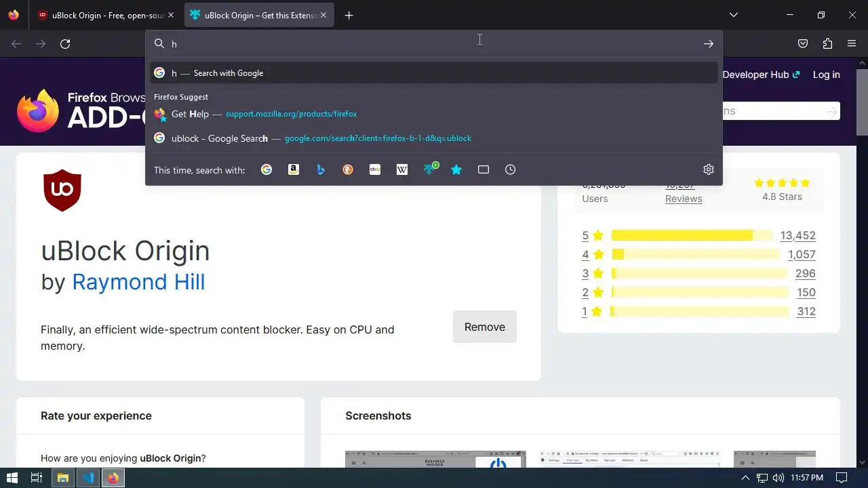Image resolution: width=868 pixels, height=488 pixels.
Task: Search with Google one-off engine icon
Action: 267,169
